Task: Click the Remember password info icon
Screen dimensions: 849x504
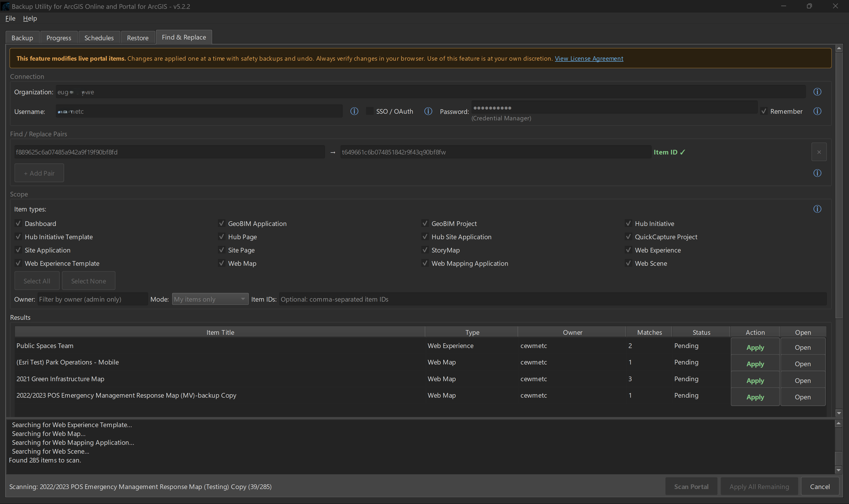Action: click(817, 111)
